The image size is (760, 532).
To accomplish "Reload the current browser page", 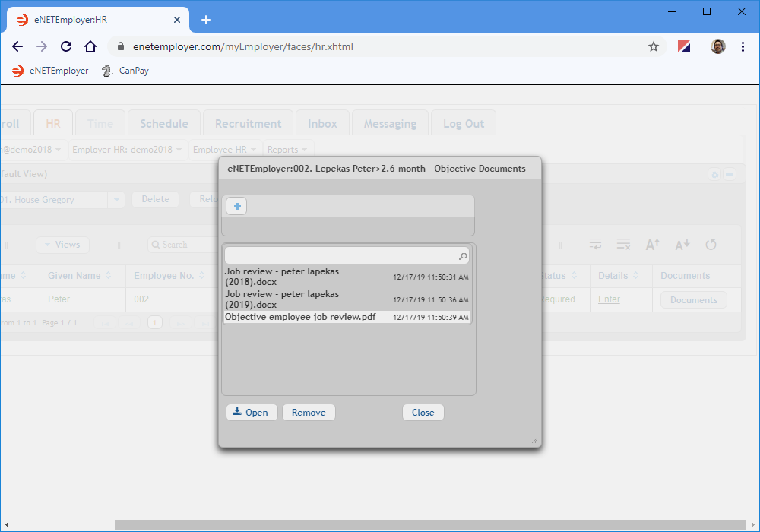I will [66, 46].
